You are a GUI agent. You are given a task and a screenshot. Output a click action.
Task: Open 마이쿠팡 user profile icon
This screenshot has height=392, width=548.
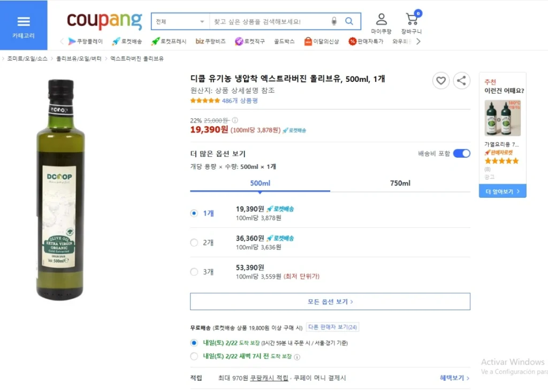pyautogui.click(x=381, y=23)
